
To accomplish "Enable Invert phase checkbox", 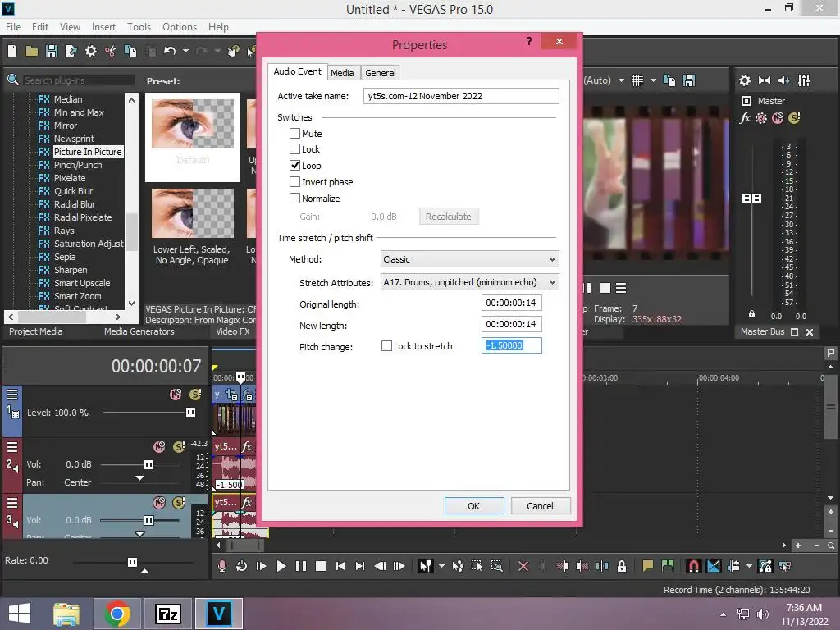I will pos(294,181).
